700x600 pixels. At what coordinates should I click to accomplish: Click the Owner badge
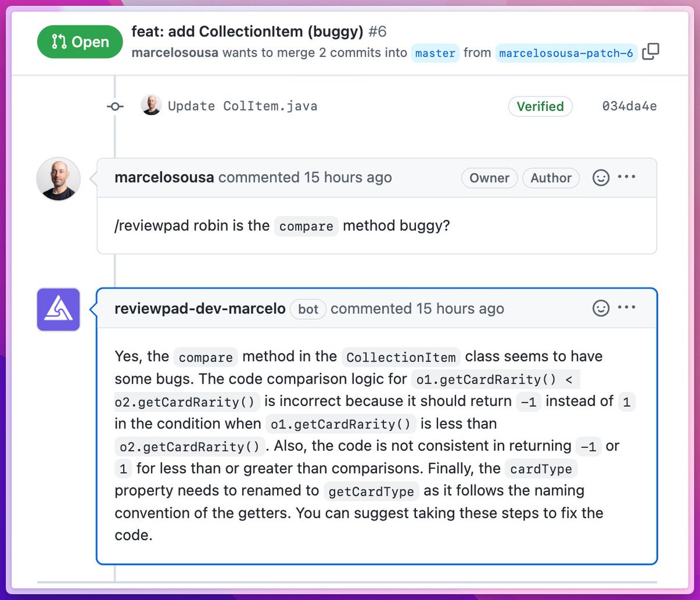[489, 177]
